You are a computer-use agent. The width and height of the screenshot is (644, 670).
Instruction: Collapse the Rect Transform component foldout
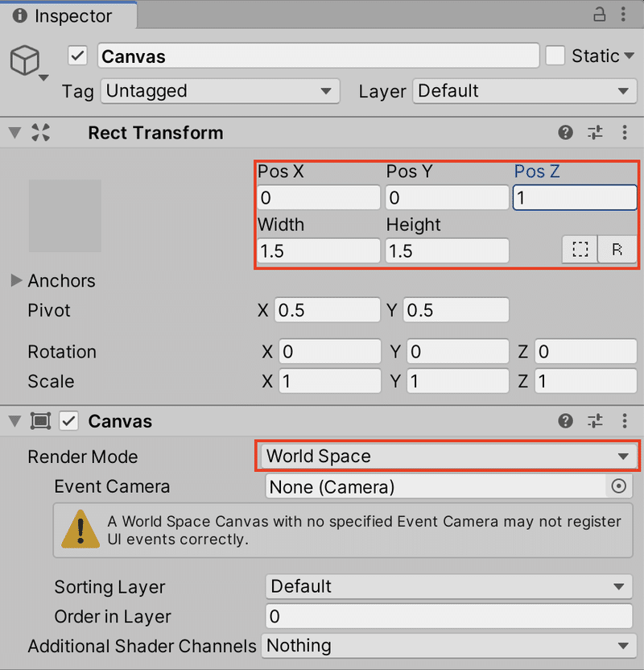[x=15, y=133]
